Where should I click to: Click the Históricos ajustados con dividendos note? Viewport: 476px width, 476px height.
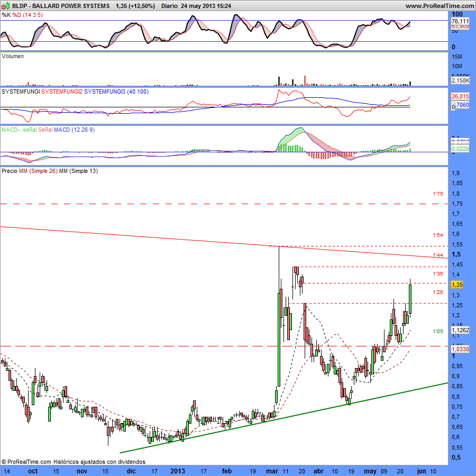pyautogui.click(x=99, y=462)
